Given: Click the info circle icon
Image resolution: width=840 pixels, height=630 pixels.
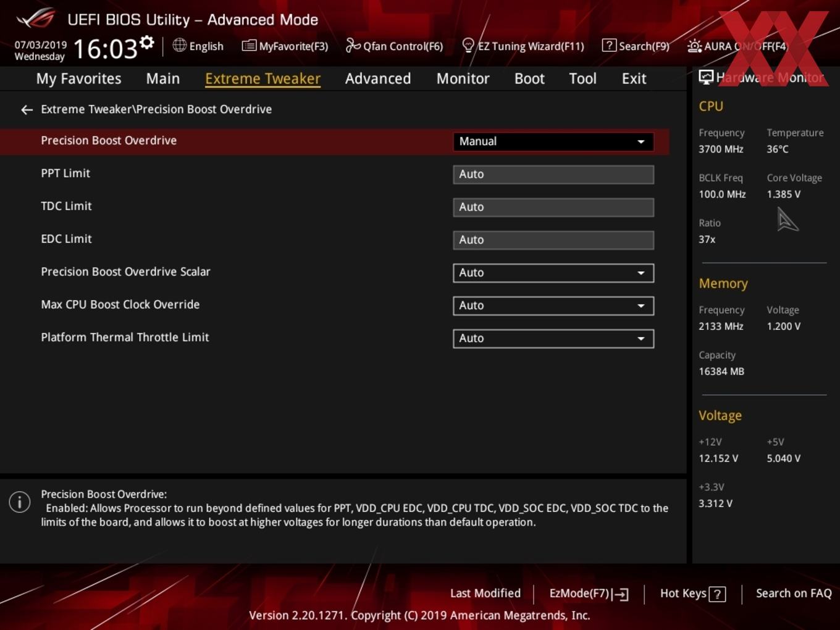Looking at the screenshot, I should tap(20, 502).
